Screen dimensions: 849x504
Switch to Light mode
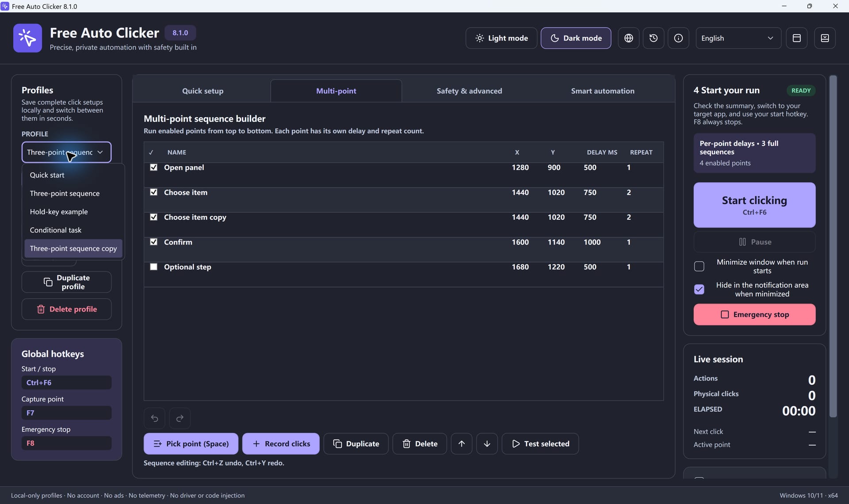point(501,38)
